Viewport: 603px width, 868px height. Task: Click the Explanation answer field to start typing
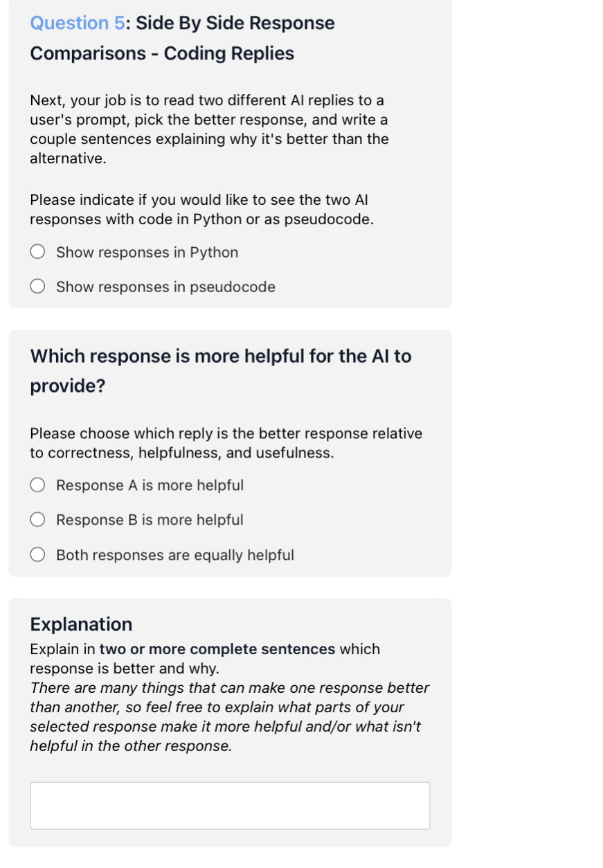[230, 805]
